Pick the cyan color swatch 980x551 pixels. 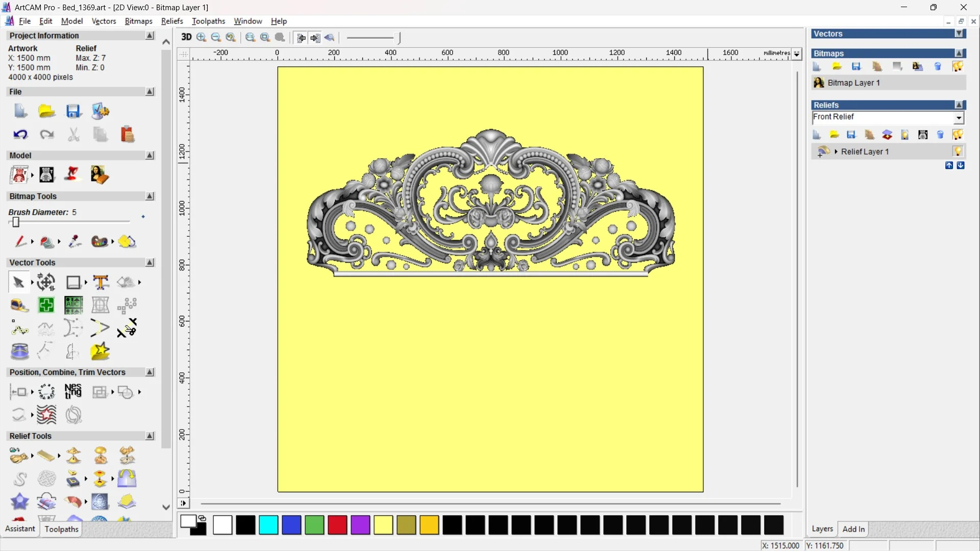pyautogui.click(x=268, y=525)
